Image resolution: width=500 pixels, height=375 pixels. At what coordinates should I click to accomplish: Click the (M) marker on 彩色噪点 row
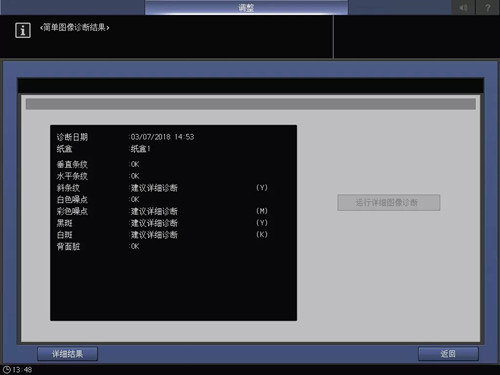262,211
